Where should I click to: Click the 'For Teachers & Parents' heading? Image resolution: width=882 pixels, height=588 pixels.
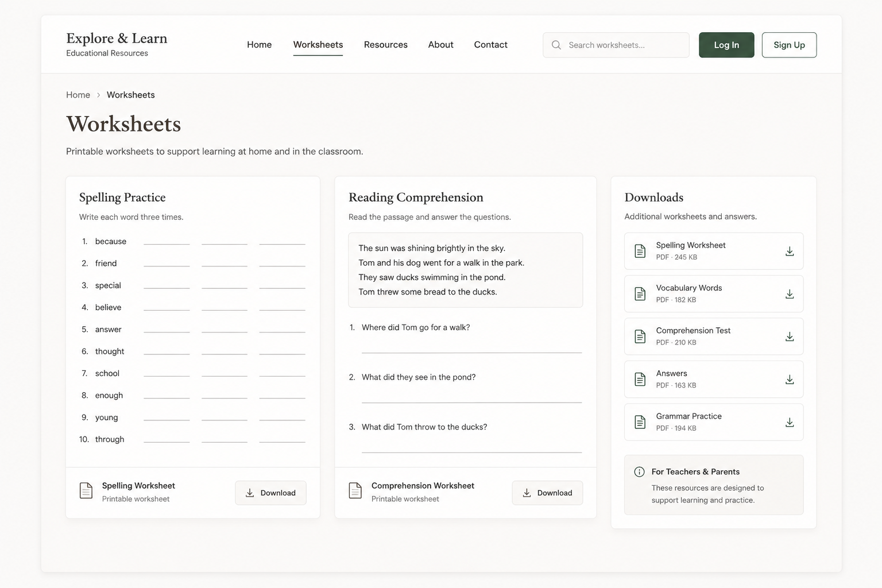(x=695, y=472)
